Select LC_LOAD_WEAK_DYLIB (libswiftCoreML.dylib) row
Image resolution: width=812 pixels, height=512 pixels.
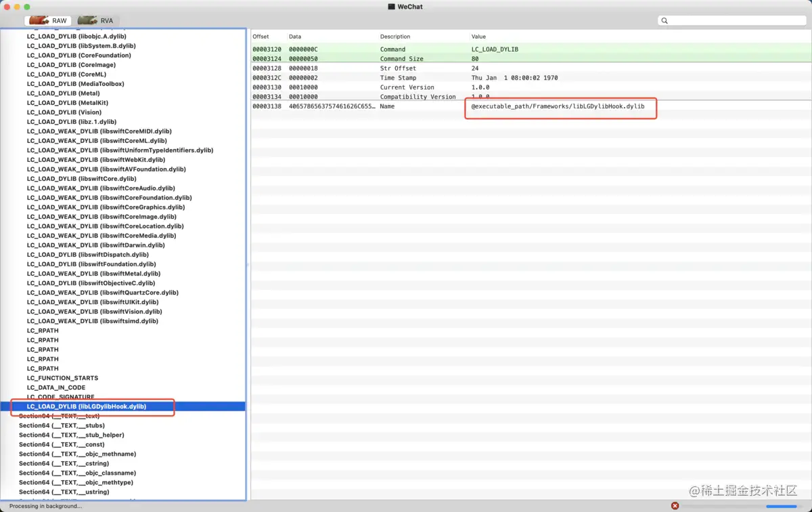[97, 141]
